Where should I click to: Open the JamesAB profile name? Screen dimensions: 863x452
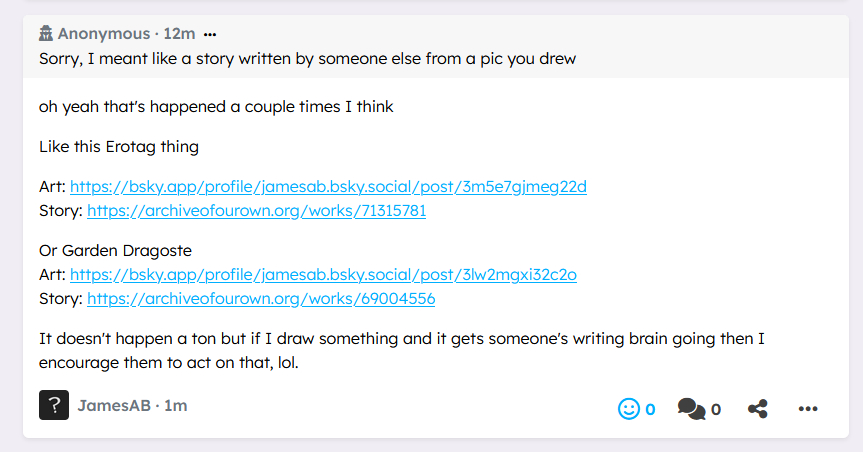(x=113, y=405)
